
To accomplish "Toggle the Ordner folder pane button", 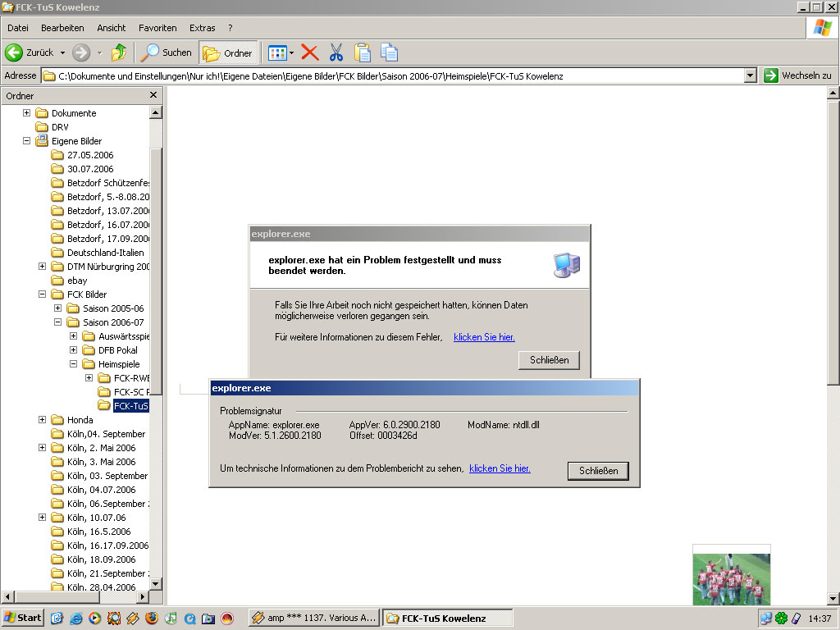I will (228, 52).
